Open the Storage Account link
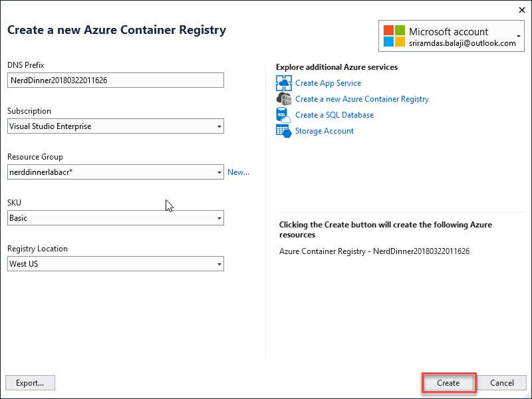532x399 pixels. click(x=325, y=131)
